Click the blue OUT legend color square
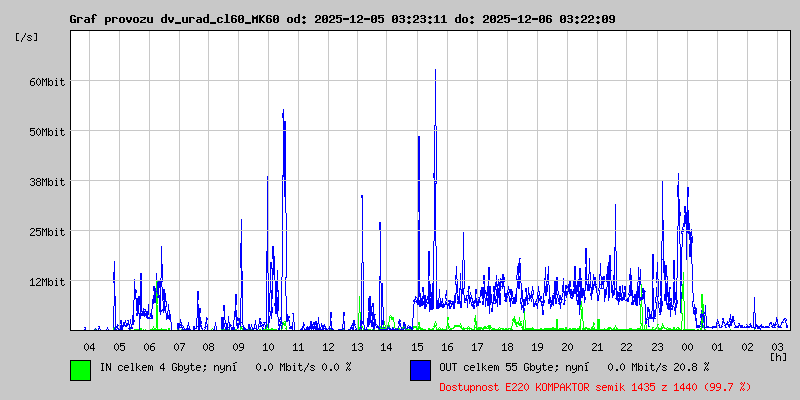Image resolution: width=800 pixels, height=400 pixels. click(x=420, y=369)
